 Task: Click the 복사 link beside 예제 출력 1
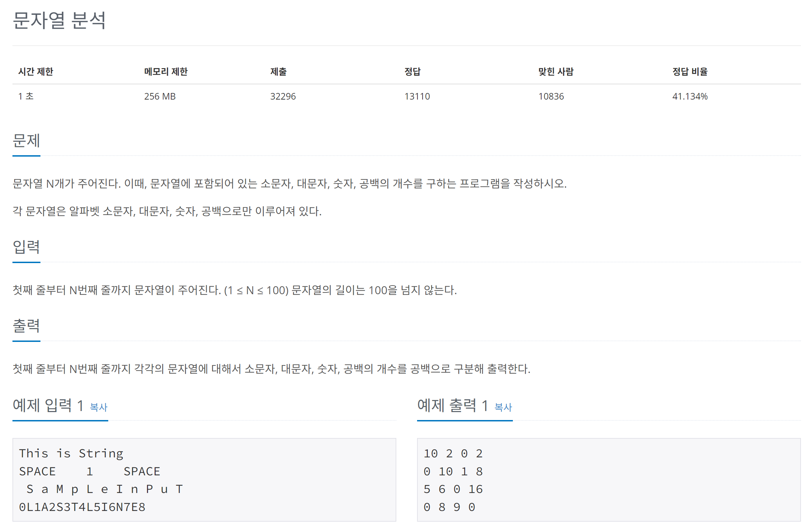503,407
